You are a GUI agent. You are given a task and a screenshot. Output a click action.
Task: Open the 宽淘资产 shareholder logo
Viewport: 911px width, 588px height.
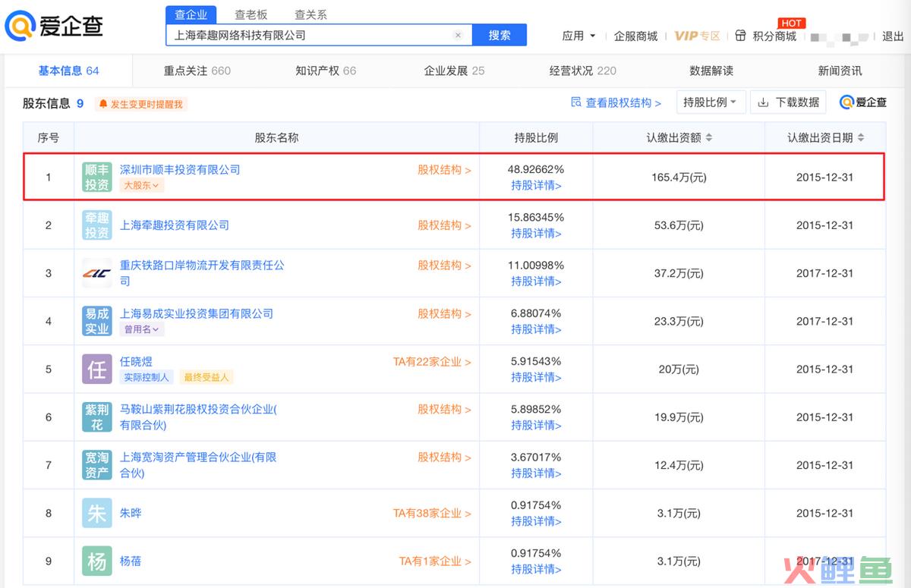pyautogui.click(x=97, y=465)
